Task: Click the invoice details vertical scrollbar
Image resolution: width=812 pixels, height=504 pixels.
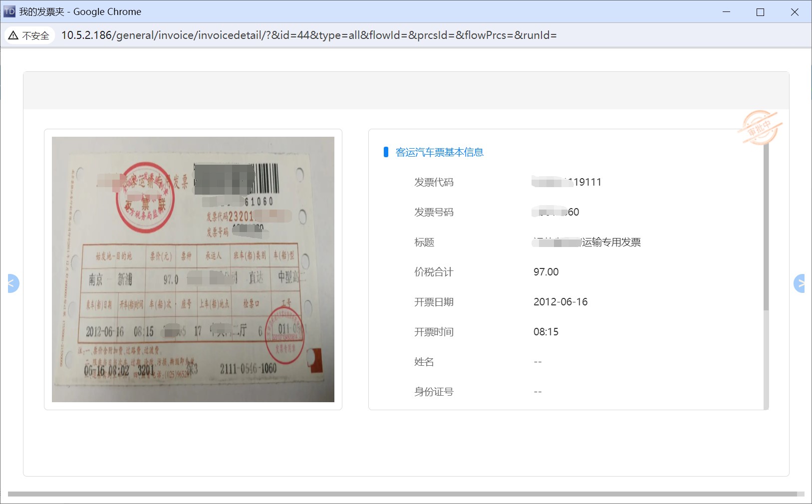Action: coord(766,227)
